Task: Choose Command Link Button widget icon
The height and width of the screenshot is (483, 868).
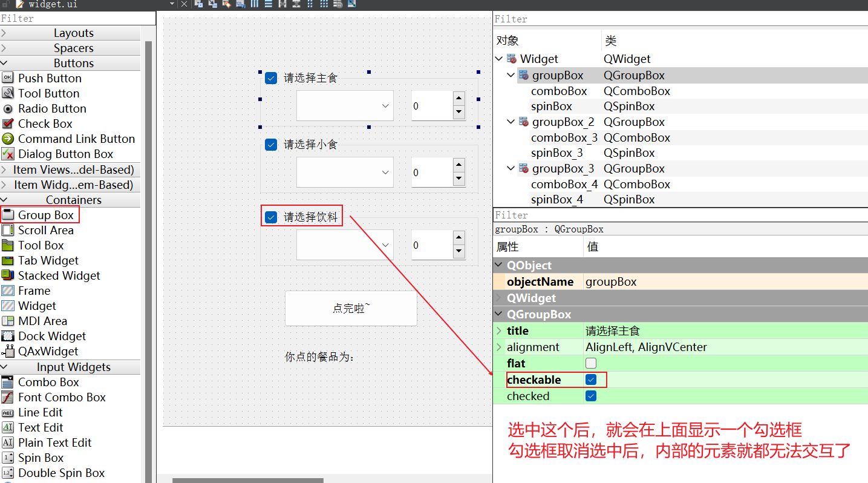Action: (x=8, y=139)
